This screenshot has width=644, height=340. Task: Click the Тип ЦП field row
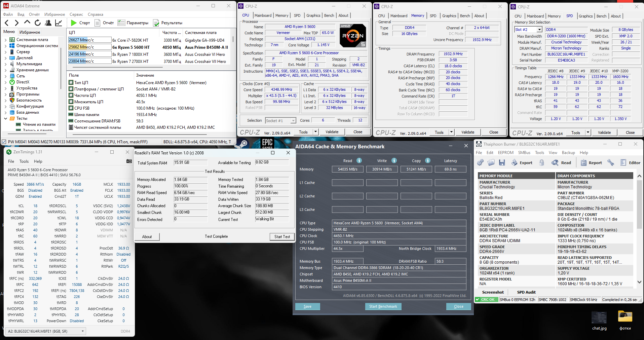pyautogui.click(x=151, y=83)
